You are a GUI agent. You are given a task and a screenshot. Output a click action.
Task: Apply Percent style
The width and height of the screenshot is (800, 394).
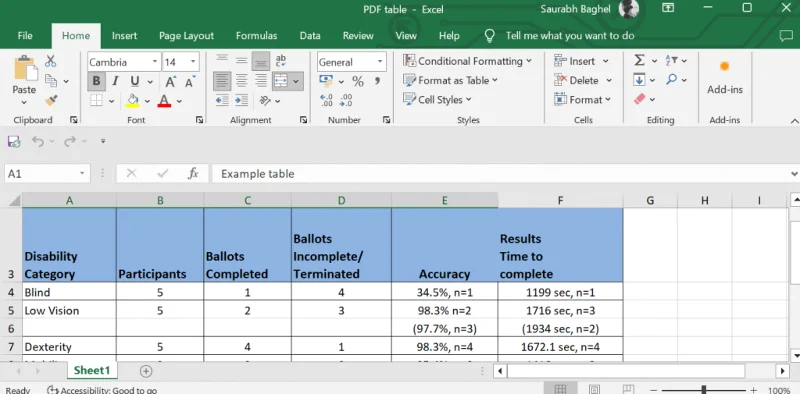(x=358, y=81)
